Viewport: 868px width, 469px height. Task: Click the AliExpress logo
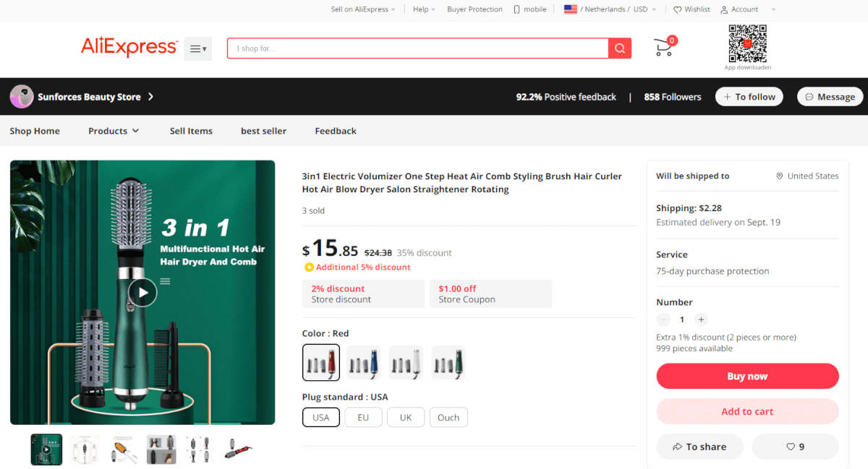pyautogui.click(x=129, y=48)
